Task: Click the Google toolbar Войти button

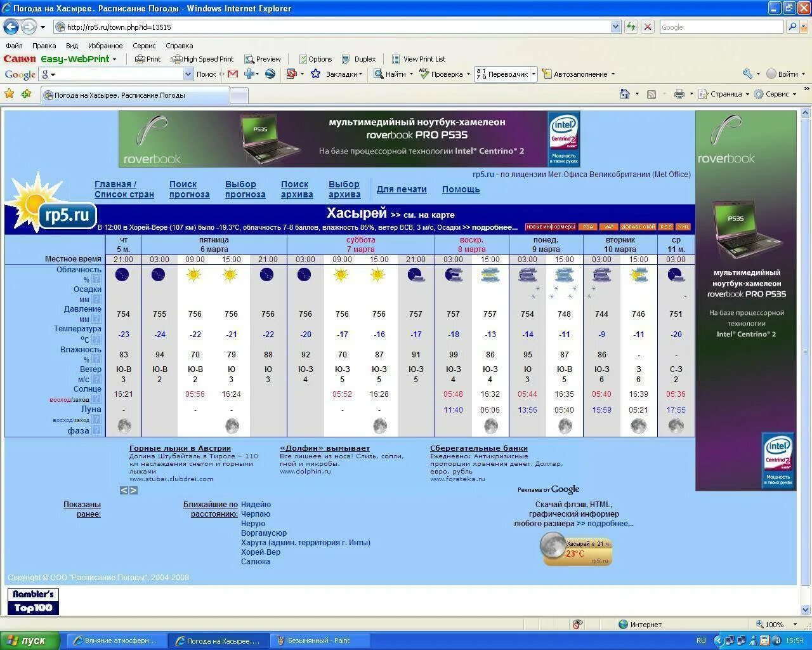Action: (782, 74)
